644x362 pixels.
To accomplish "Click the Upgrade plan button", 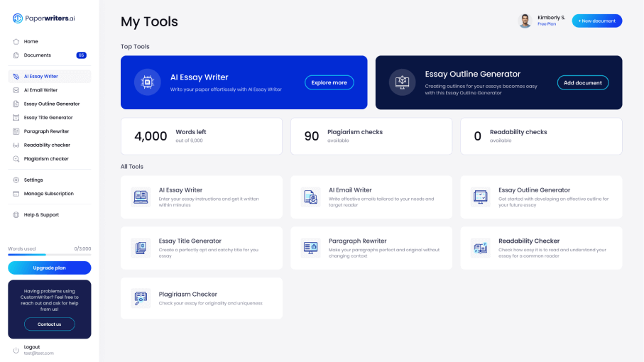I will 49,268.
